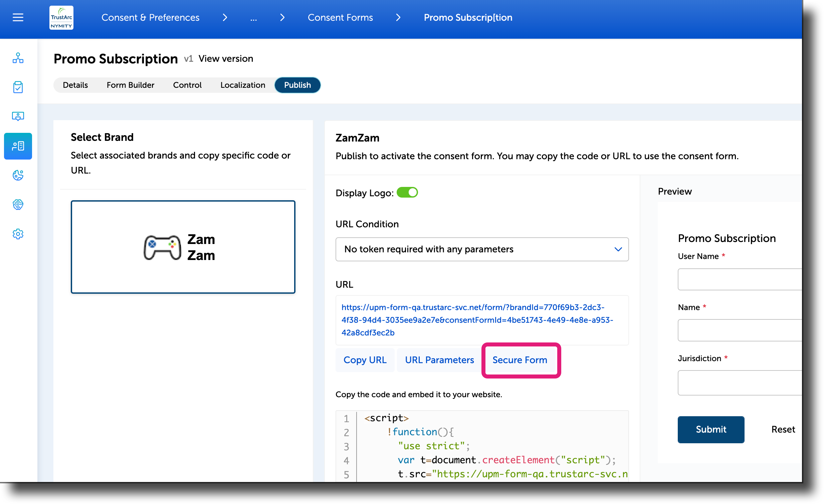This screenshot has height=504, width=824.
Task: Click the Promo Subscription page title
Action: 116,59
